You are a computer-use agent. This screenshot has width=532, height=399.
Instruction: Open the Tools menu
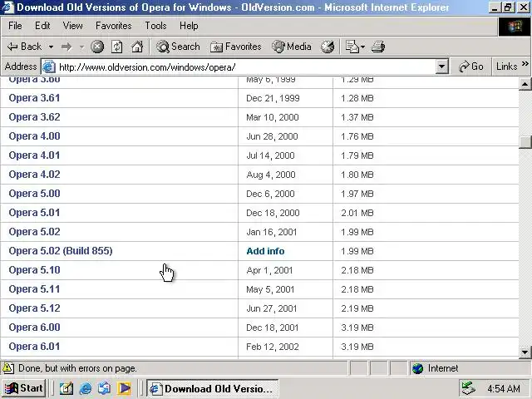point(155,26)
